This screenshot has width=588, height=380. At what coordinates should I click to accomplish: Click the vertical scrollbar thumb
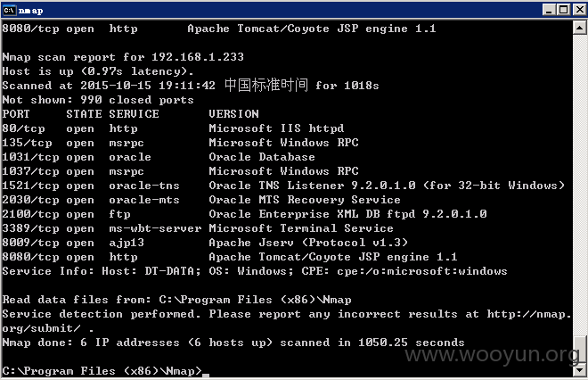(580, 349)
